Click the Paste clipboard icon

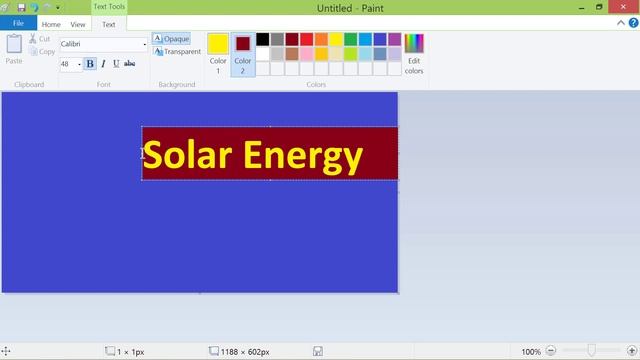coord(14,44)
